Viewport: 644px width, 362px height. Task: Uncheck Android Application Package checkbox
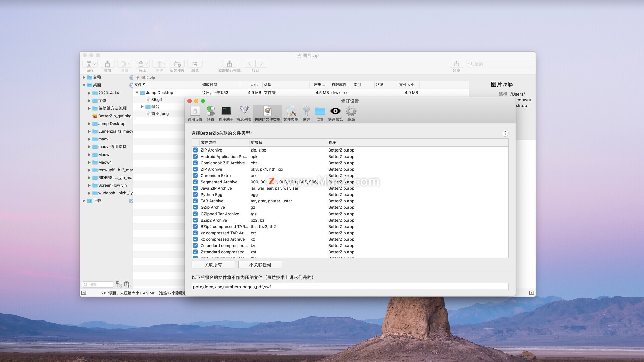195,157
